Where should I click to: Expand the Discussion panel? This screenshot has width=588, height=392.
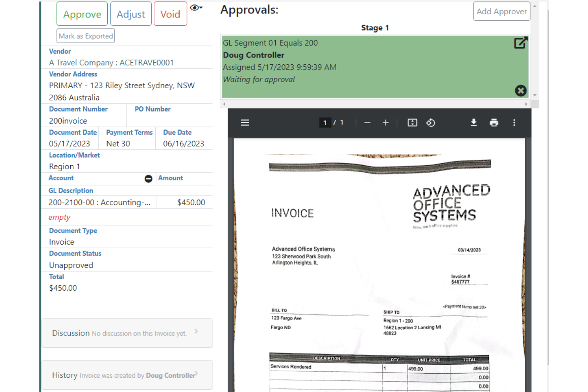coord(127,333)
